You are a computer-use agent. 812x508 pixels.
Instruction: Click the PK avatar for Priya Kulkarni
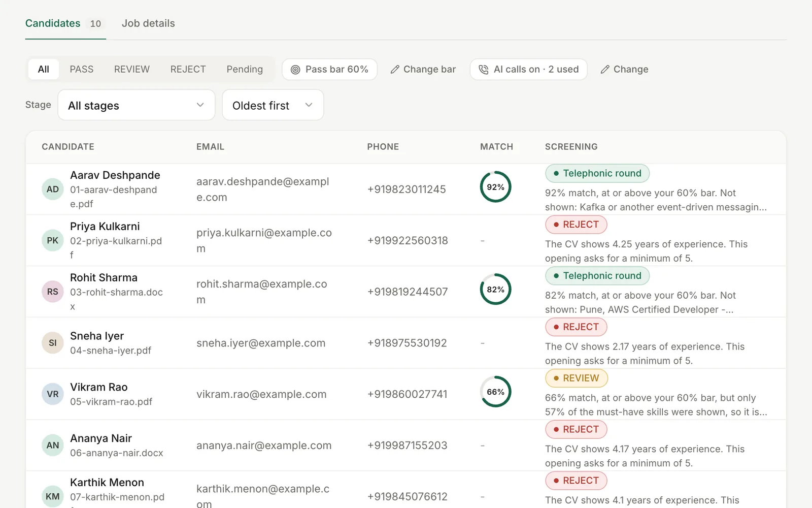click(x=53, y=240)
